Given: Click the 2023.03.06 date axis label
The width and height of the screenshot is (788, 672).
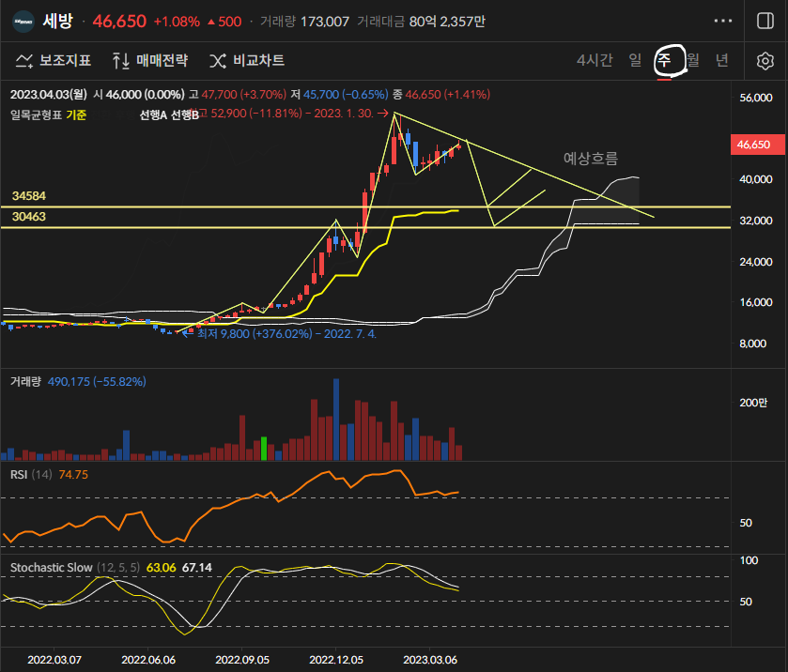Looking at the screenshot, I should click(x=430, y=660).
